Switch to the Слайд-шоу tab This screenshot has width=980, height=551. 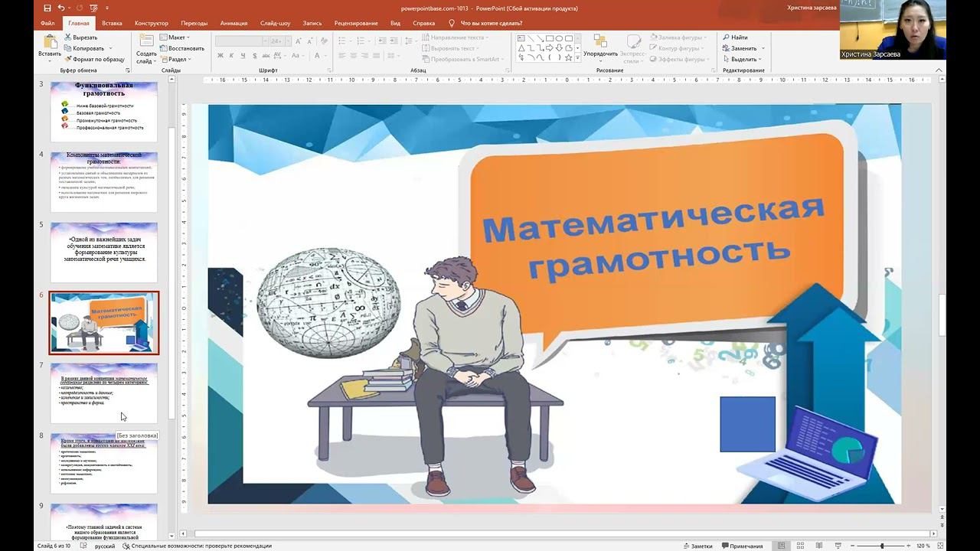275,23
